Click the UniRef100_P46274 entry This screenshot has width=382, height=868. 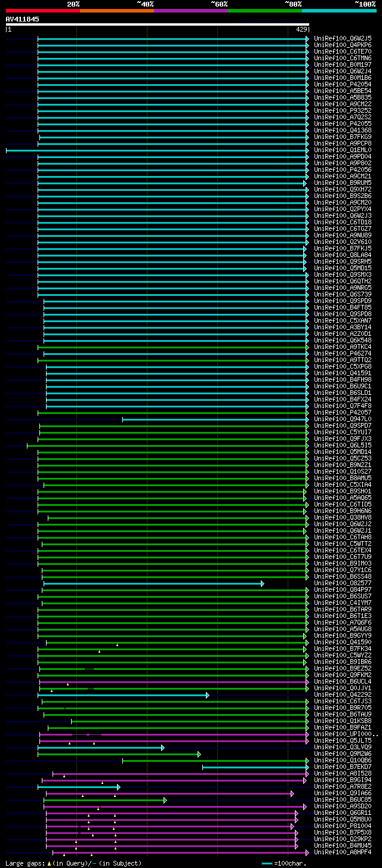[x=343, y=353]
